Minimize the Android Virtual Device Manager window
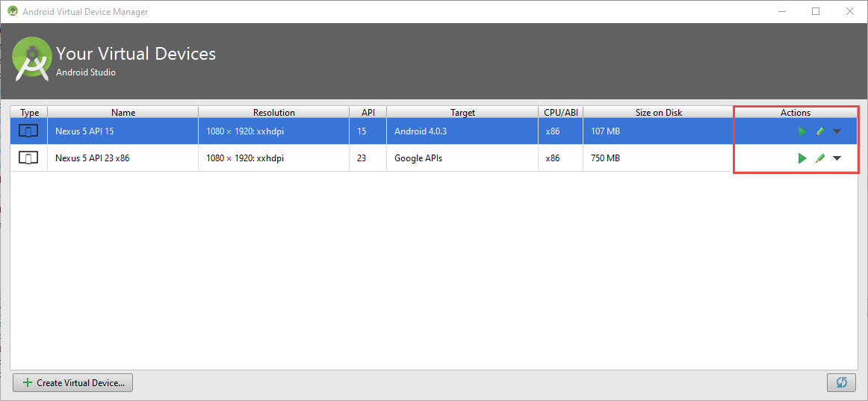 pos(782,11)
